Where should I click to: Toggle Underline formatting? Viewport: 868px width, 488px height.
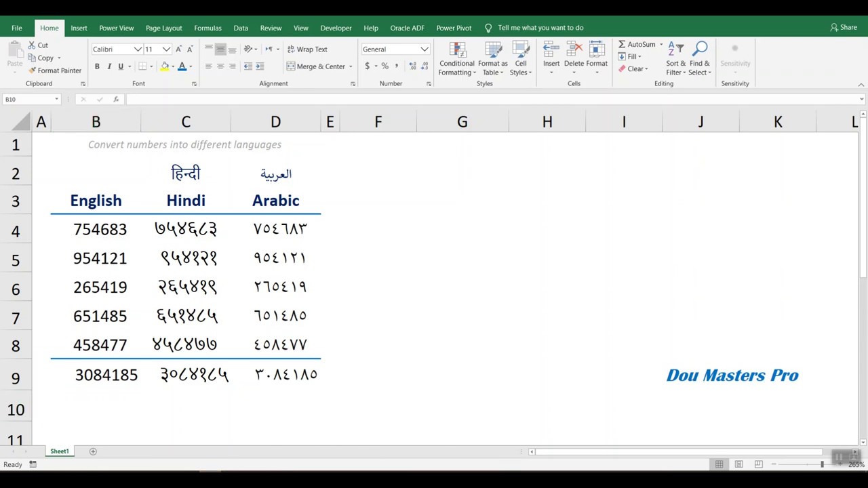click(121, 66)
